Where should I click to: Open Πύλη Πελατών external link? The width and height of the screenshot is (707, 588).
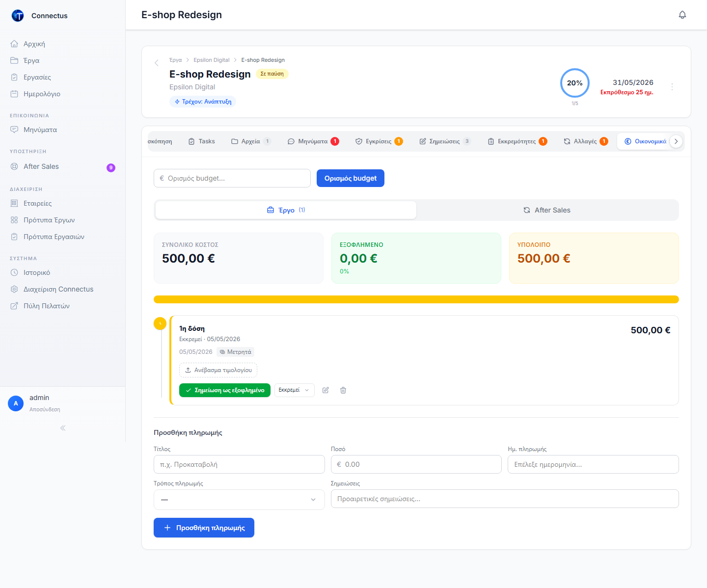click(x=63, y=306)
